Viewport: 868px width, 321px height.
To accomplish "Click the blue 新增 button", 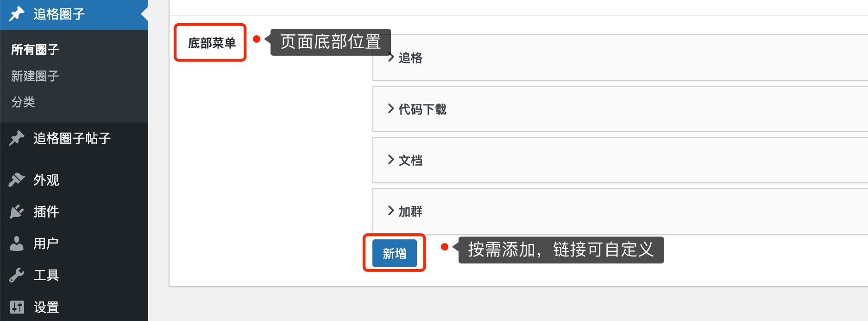I will [395, 253].
